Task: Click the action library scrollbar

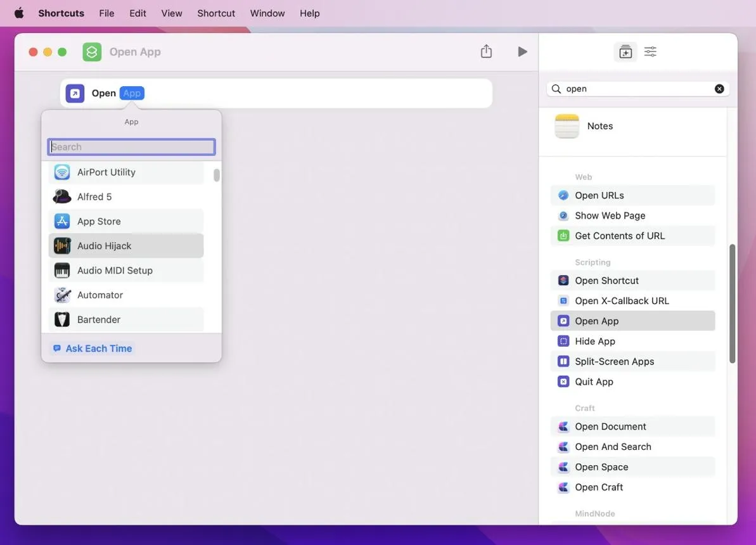Action: pos(732,304)
